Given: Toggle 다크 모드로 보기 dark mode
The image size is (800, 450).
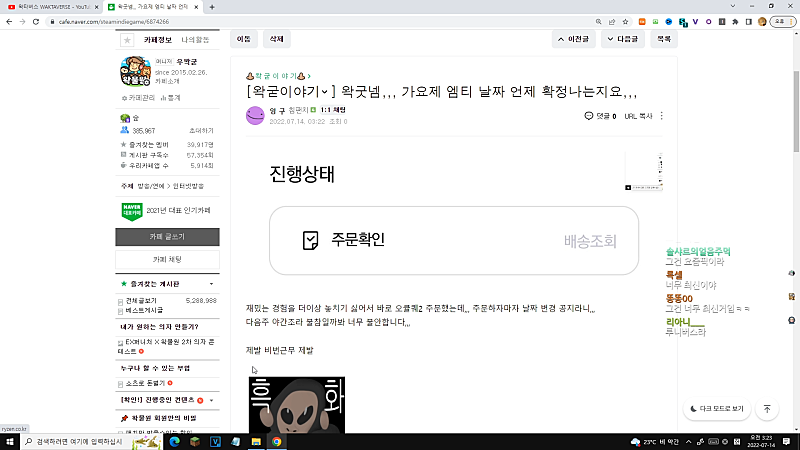Looking at the screenshot, I should click(717, 409).
